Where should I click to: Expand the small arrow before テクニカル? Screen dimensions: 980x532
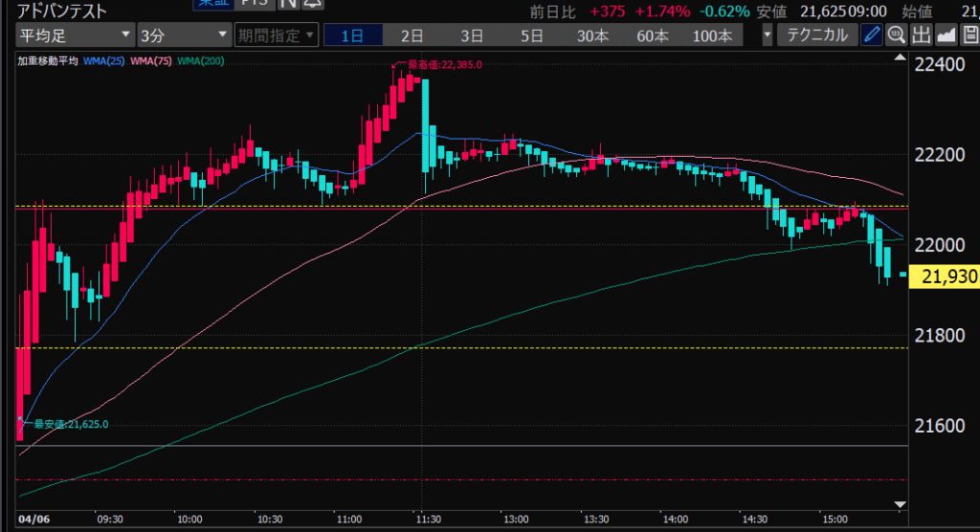(x=767, y=36)
